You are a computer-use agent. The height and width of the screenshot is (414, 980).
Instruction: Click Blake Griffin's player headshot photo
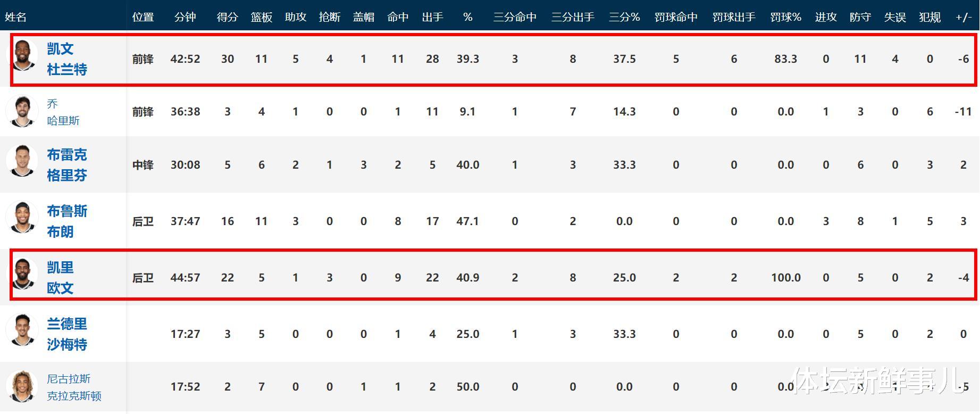pyautogui.click(x=22, y=161)
